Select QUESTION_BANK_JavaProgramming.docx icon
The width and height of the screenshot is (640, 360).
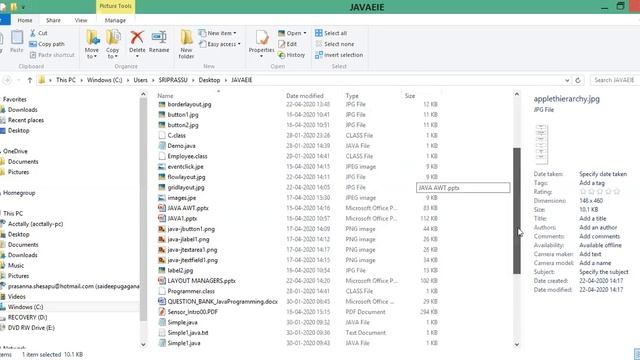[x=162, y=301]
